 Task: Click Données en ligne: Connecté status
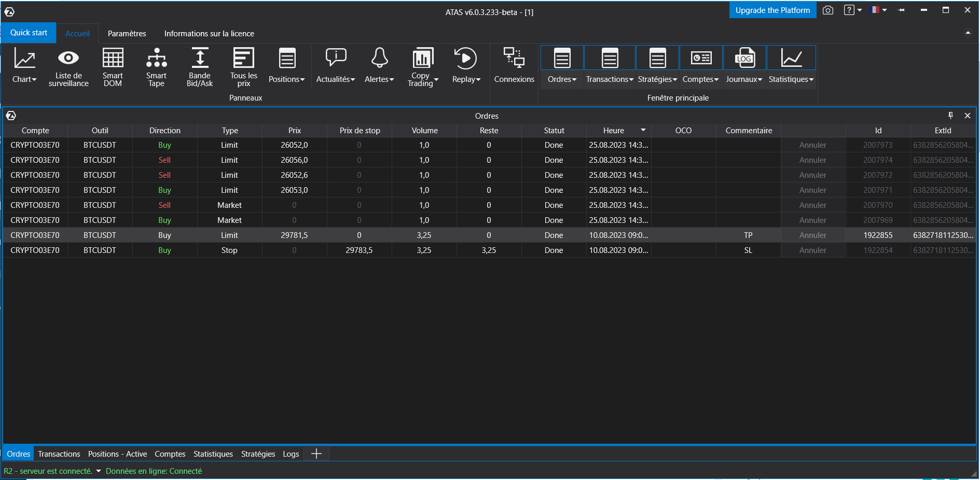coord(154,471)
